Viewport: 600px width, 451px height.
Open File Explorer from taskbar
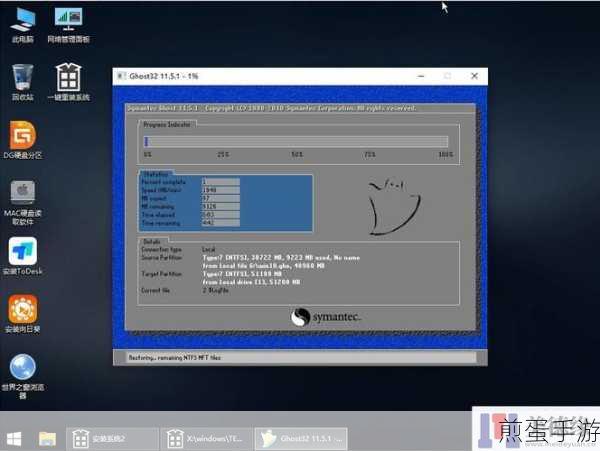point(47,438)
